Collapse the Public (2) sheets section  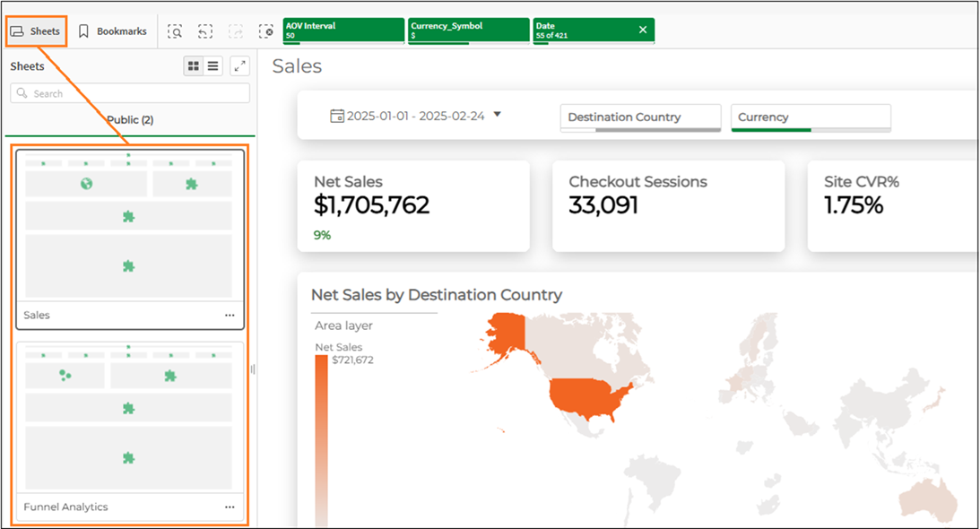point(130,119)
